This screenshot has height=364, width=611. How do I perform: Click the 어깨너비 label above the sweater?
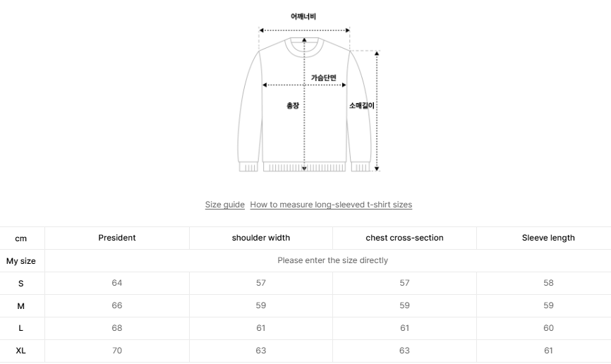(x=303, y=17)
